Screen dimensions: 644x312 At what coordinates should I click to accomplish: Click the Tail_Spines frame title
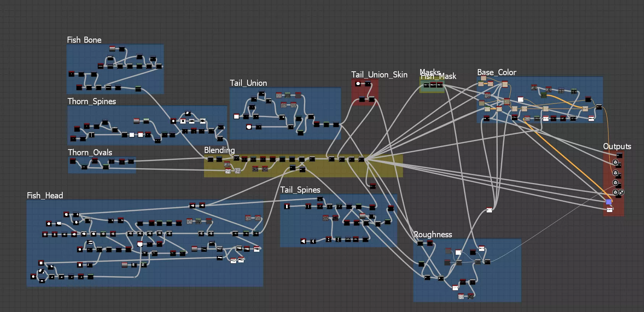point(300,190)
